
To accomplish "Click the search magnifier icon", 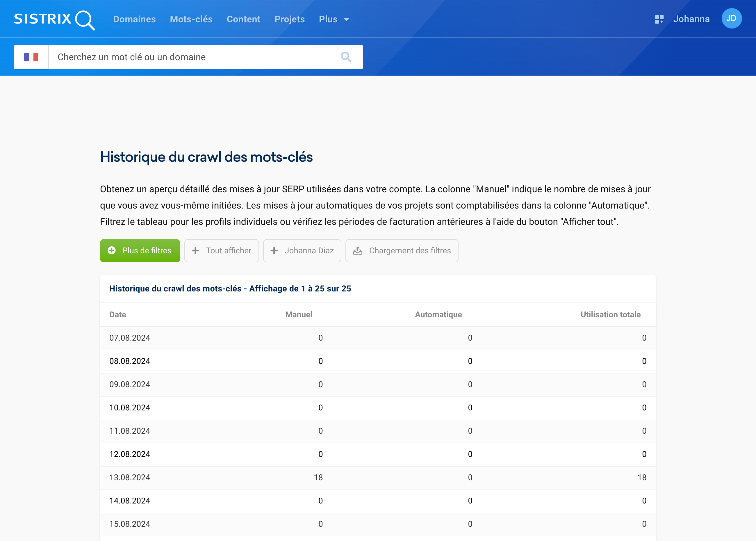I will click(x=346, y=57).
